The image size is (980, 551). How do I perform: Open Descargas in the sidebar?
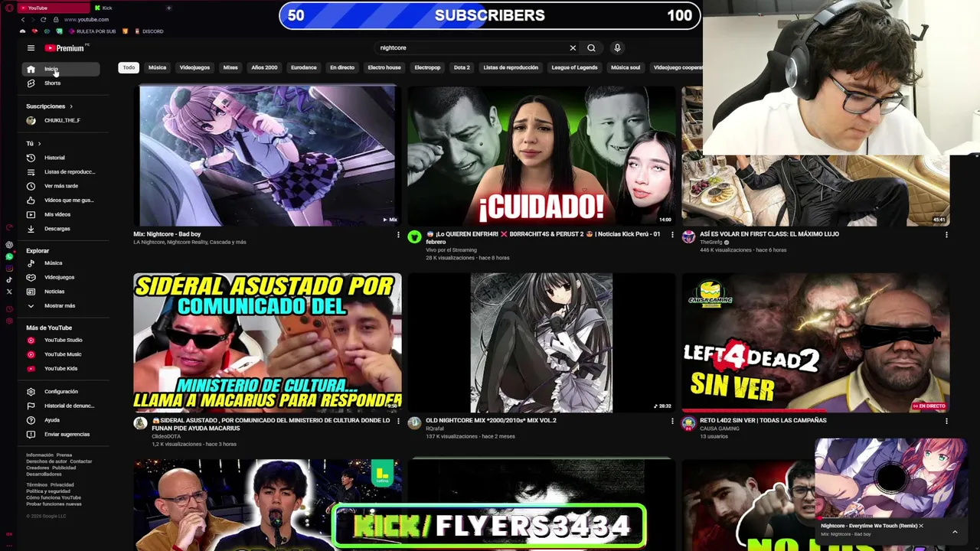pyautogui.click(x=61, y=228)
